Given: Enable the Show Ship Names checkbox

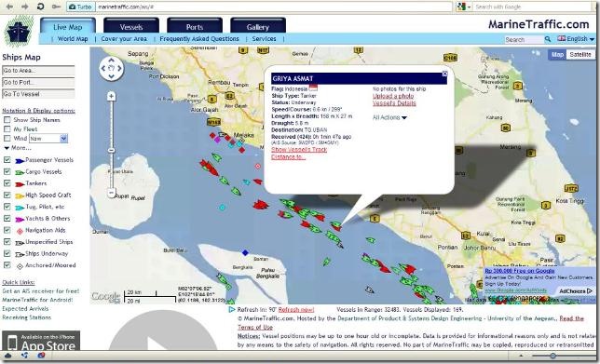Looking at the screenshot, I should (x=7, y=120).
